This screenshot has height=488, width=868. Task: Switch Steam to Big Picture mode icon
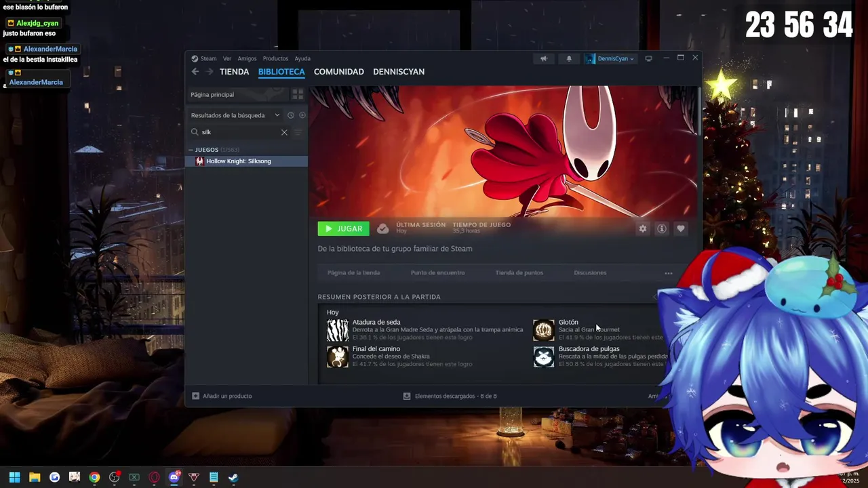(649, 58)
